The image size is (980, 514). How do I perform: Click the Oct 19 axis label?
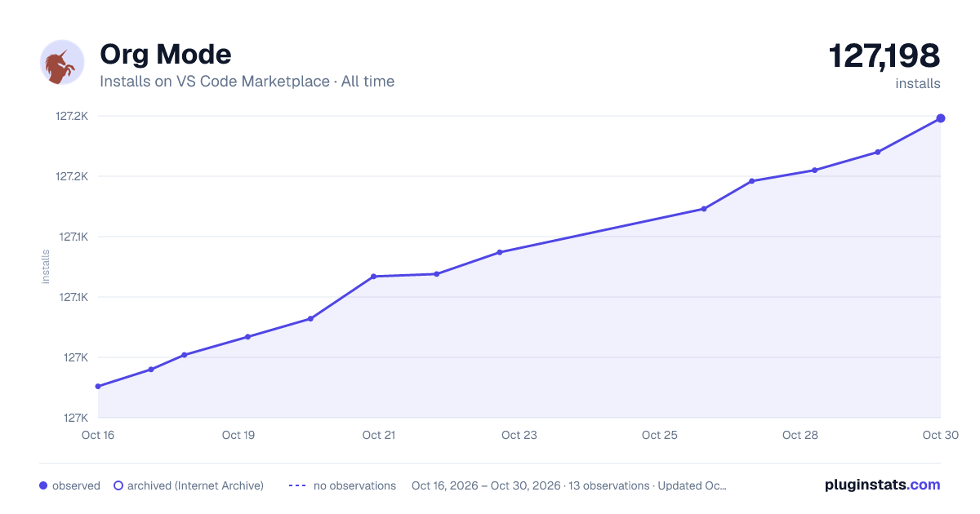tap(238, 435)
